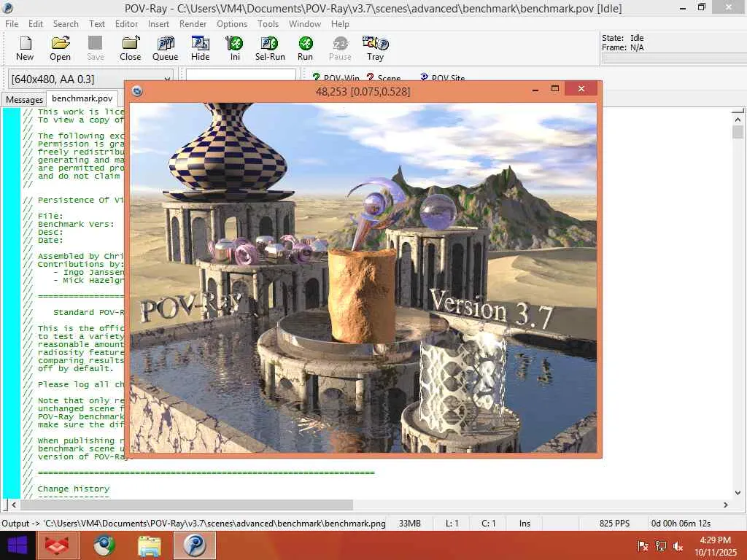Click the horizontal scrollbar thumb
Screen dimensions: 747x560
pos(186,505)
